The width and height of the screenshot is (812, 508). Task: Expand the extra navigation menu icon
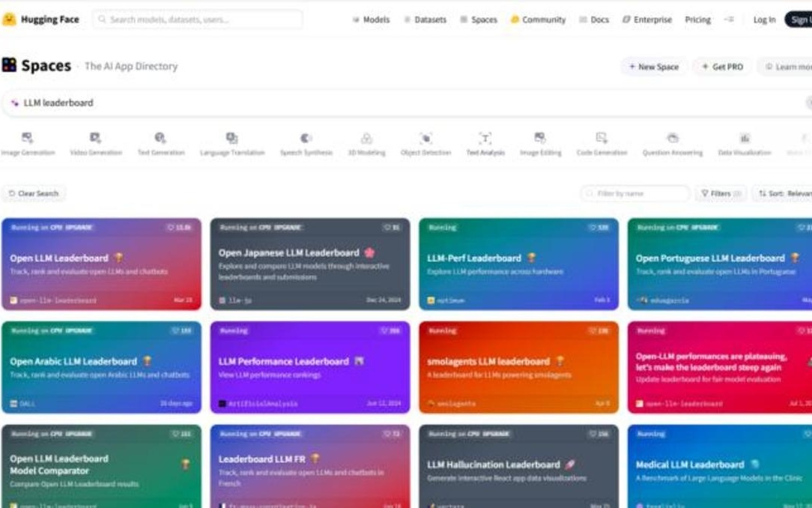tap(729, 19)
